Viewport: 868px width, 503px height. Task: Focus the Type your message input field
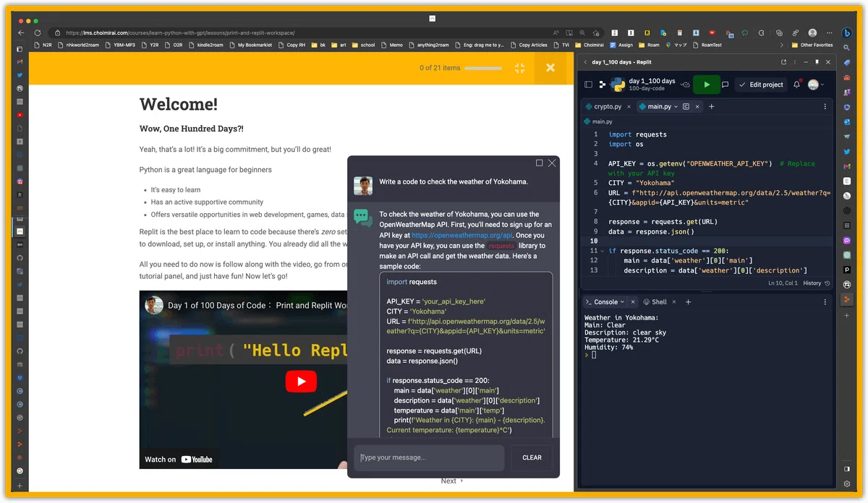point(429,457)
